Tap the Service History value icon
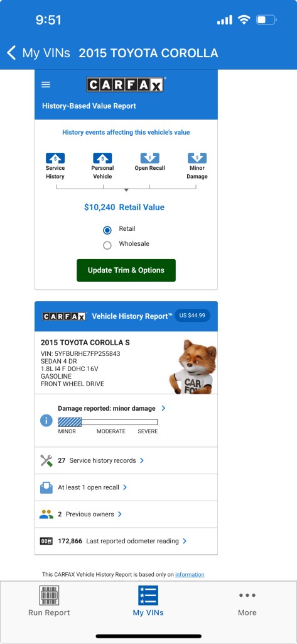 tap(55, 158)
